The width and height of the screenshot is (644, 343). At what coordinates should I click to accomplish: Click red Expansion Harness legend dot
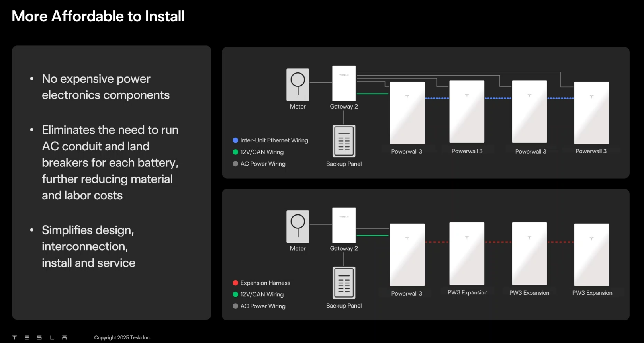point(235,283)
